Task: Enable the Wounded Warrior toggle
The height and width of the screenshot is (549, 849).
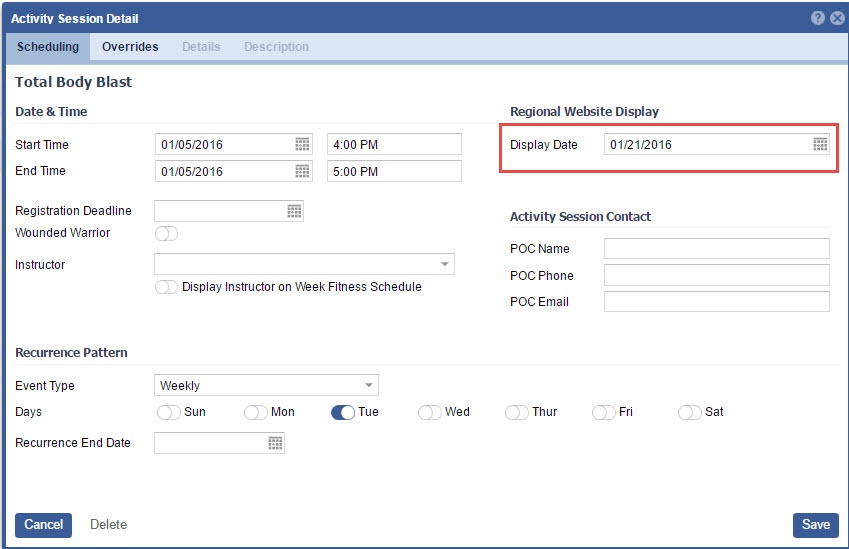Action: pyautogui.click(x=166, y=234)
